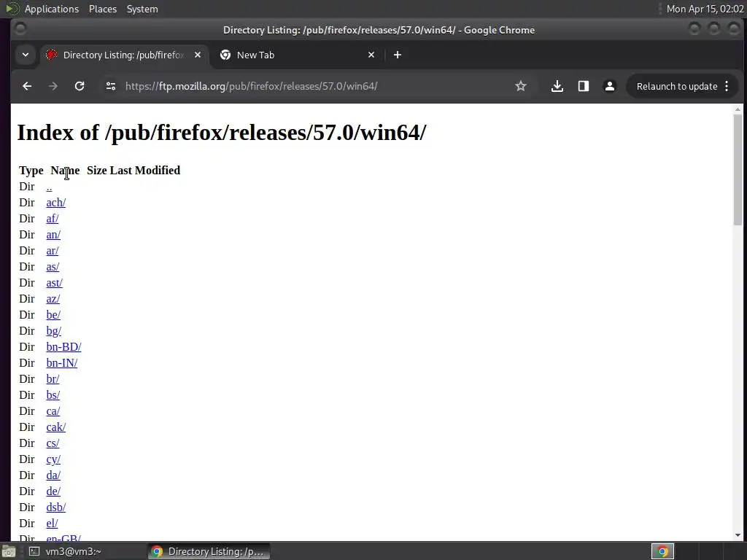This screenshot has height=560, width=747.
Task: Click the Type column header
Action: point(31,171)
